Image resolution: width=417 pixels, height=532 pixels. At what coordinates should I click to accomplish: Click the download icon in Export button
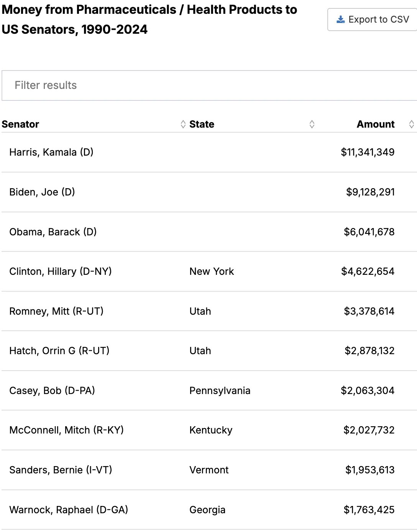[x=340, y=20]
